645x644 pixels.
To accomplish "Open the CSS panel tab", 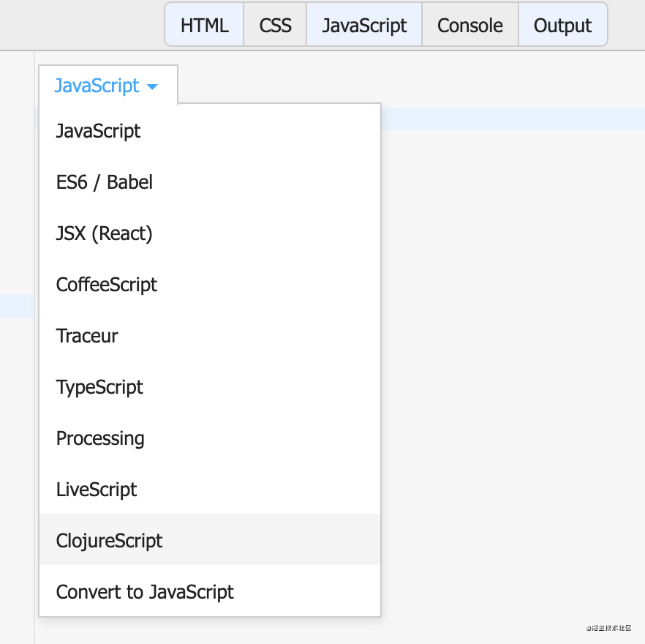I will pyautogui.click(x=275, y=25).
